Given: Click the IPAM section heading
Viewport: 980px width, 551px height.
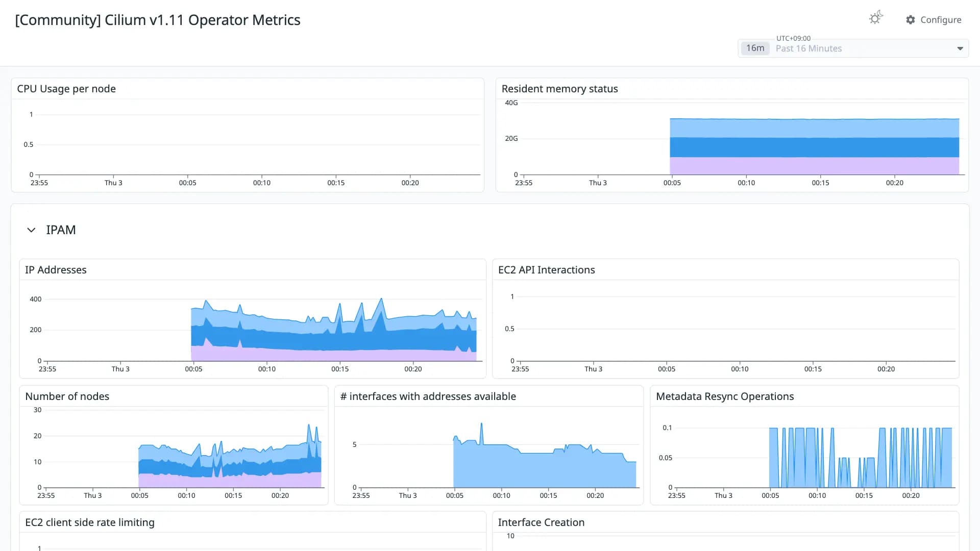Looking at the screenshot, I should click(x=61, y=230).
